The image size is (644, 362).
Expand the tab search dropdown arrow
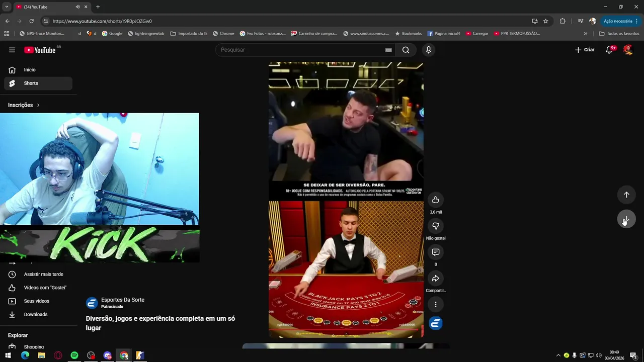(7, 7)
